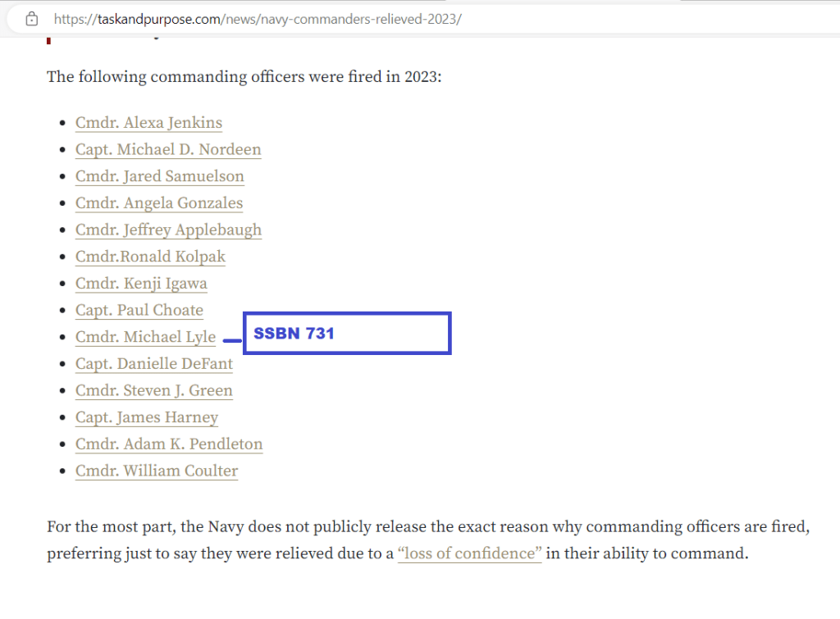Open the Cmdr. Michael Lyle link
840x619 pixels.
145,337
